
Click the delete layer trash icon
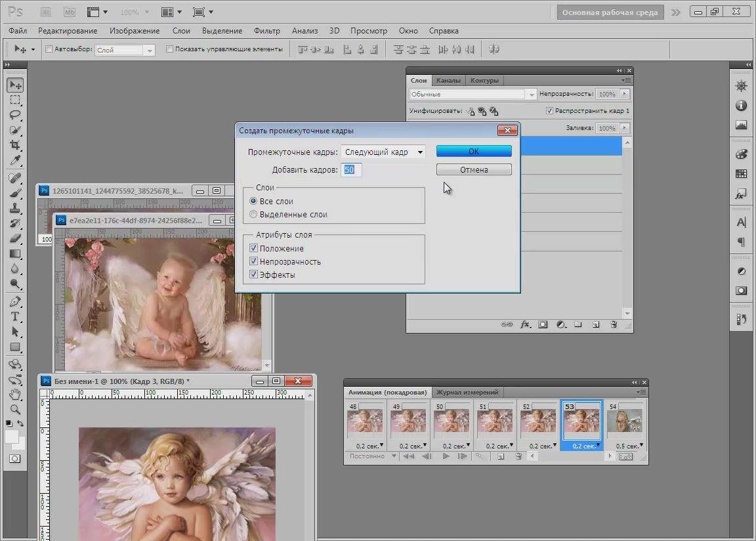pyautogui.click(x=614, y=324)
